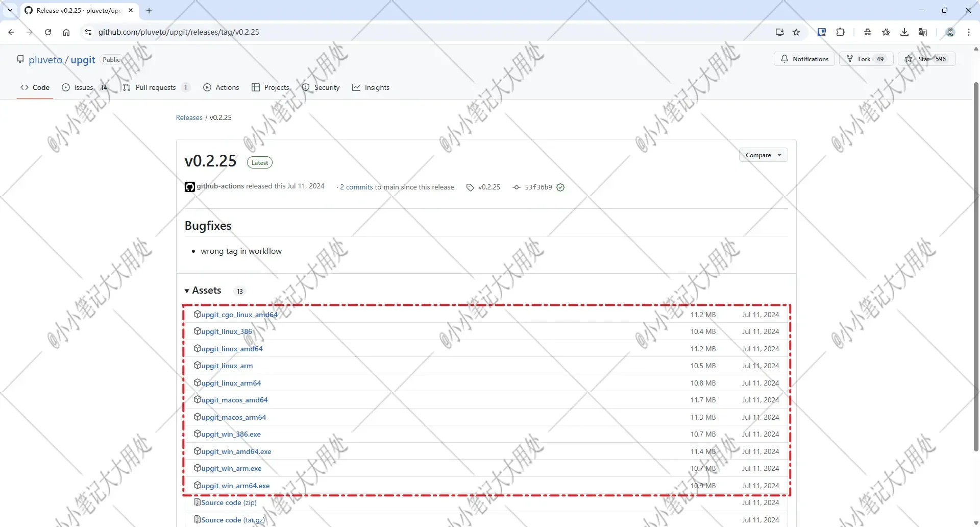Screen dimensions: 980x527
Task: Download upgit_win_arm.exe asset
Action: point(231,468)
